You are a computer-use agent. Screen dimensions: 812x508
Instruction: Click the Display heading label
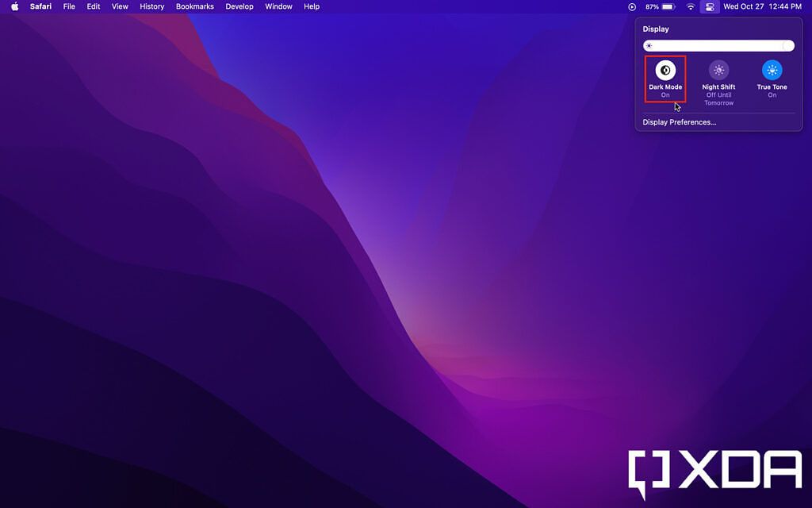[x=655, y=29]
